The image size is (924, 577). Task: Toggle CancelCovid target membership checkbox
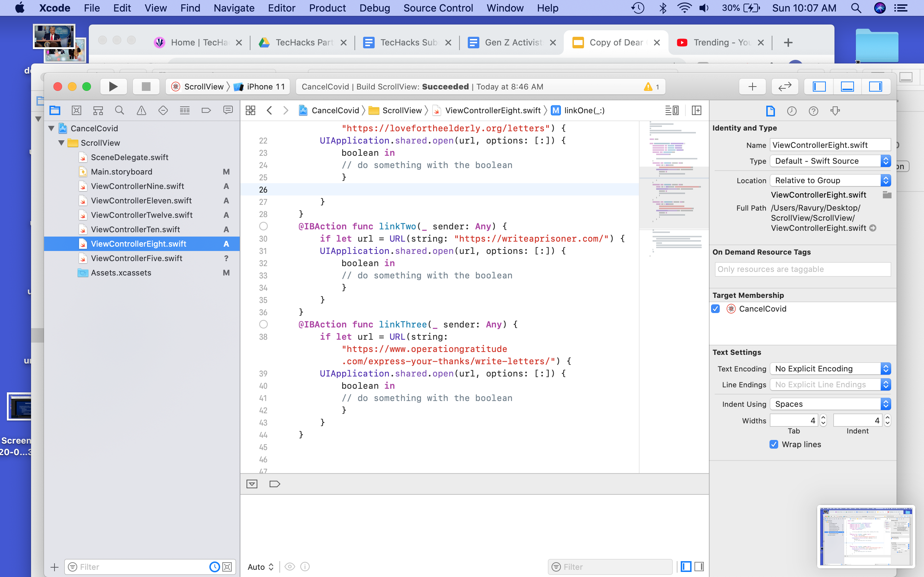pyautogui.click(x=716, y=309)
